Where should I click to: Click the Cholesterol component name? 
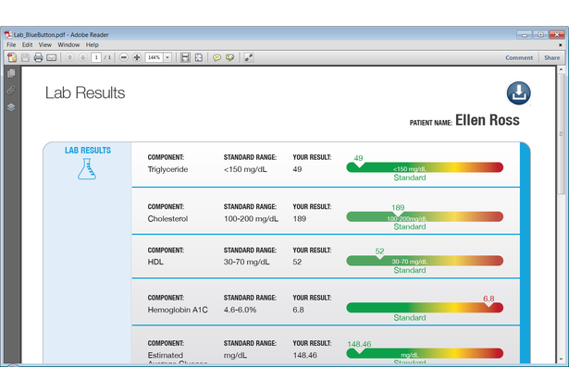point(167,219)
